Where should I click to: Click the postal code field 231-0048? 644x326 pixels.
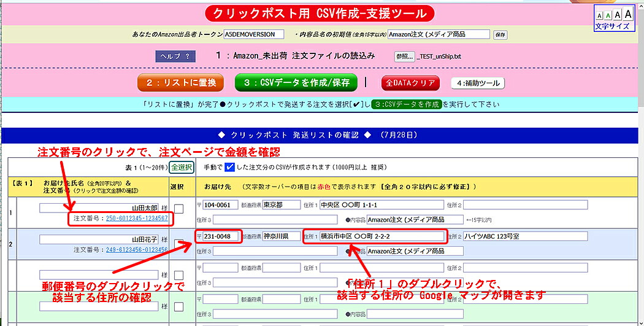220,236
